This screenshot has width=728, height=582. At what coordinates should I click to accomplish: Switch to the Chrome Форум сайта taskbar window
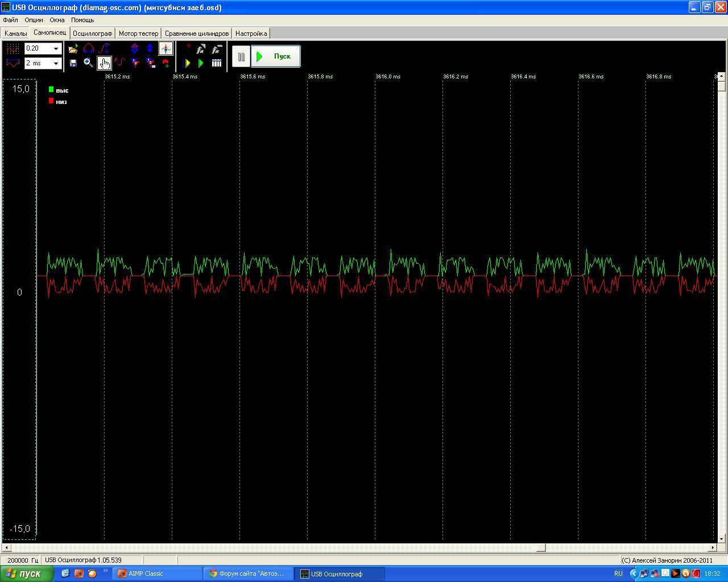[x=249, y=573]
